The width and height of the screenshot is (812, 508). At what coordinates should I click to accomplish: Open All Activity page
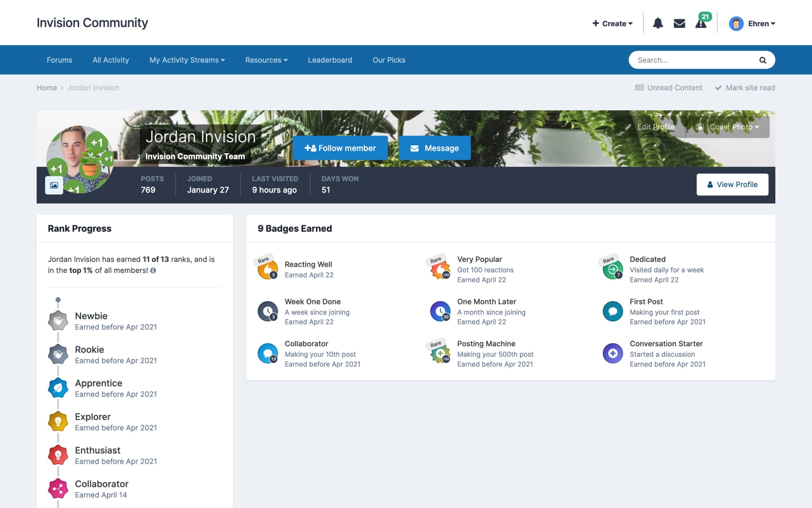pos(111,60)
